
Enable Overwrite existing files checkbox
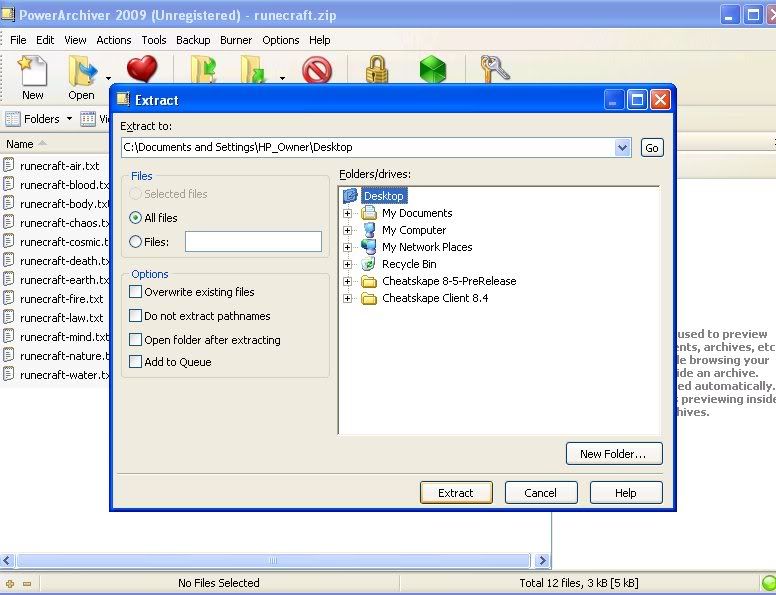136,292
